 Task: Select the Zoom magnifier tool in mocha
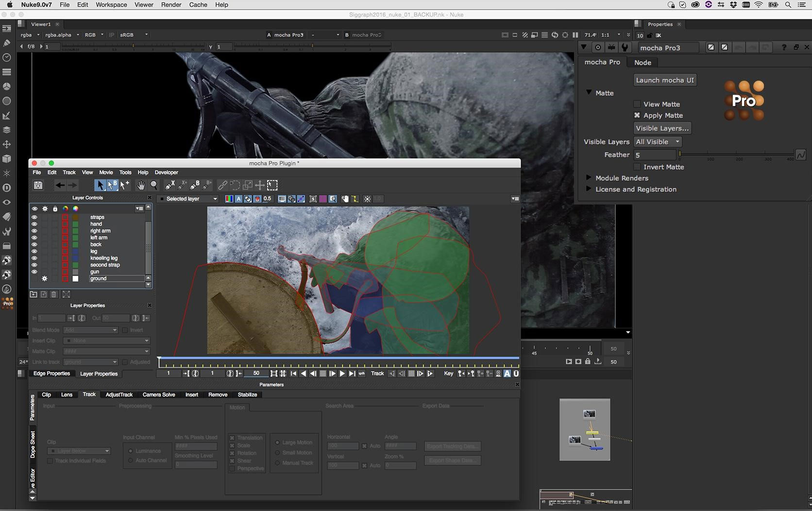tap(154, 185)
